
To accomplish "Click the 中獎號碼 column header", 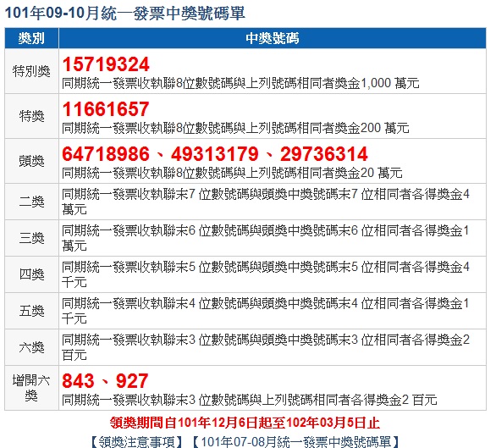I will tap(273, 38).
